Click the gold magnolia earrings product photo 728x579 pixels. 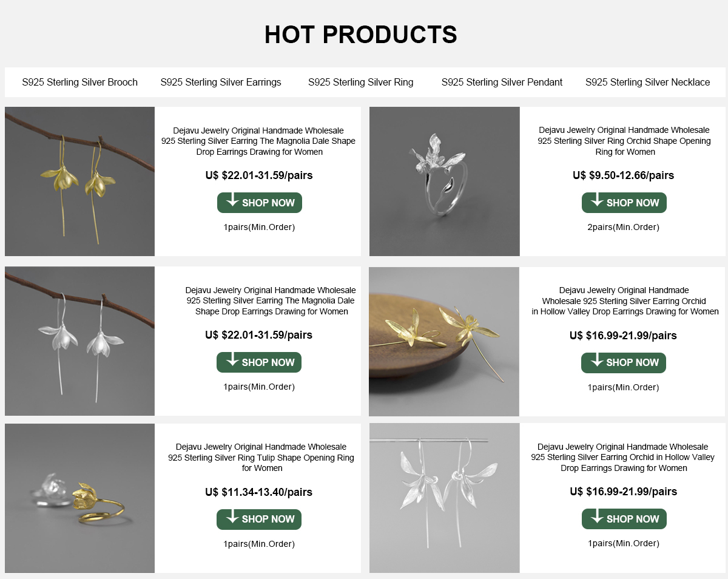tap(79, 181)
